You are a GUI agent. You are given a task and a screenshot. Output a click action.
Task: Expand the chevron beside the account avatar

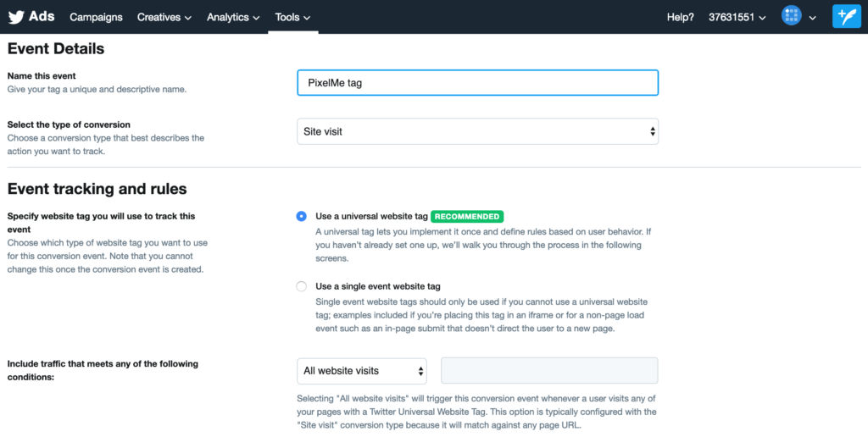coord(813,18)
